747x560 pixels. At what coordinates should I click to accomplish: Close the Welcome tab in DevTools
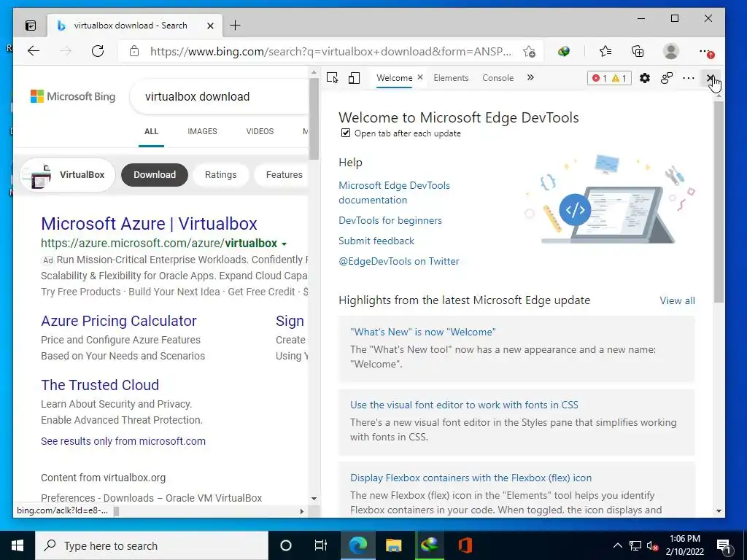(x=419, y=77)
